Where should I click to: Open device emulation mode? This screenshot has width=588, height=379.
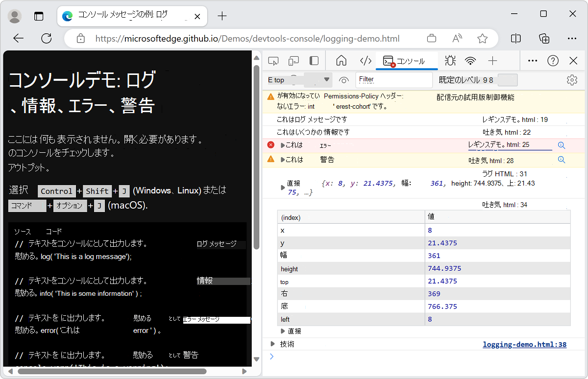pos(294,60)
